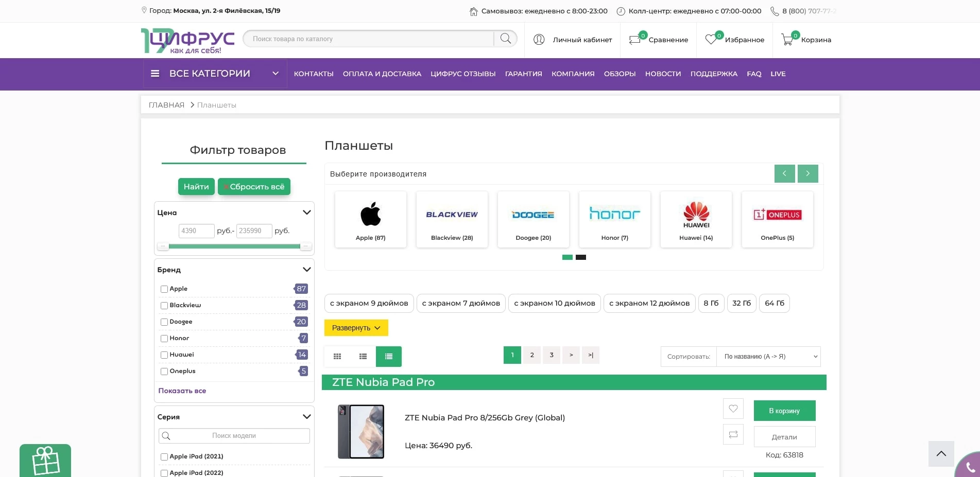Check the Apple brand filter checkbox

164,289
